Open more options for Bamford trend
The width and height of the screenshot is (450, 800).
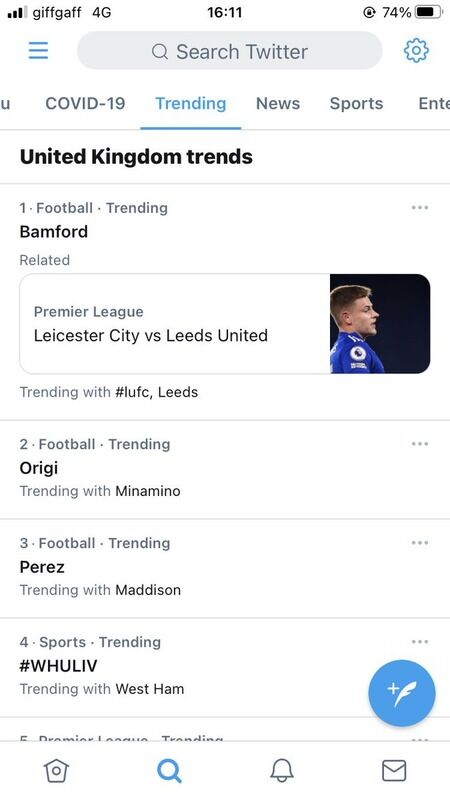(420, 208)
